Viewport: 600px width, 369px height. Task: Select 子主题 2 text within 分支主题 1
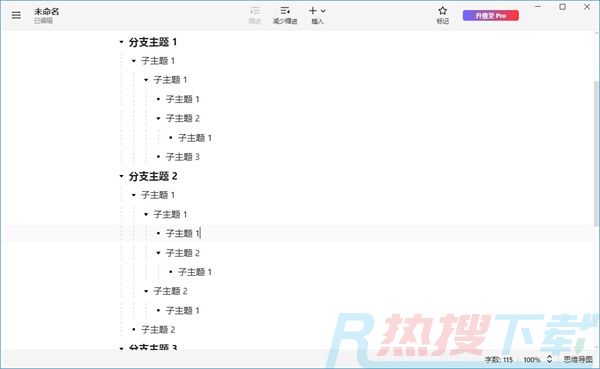[x=183, y=119]
